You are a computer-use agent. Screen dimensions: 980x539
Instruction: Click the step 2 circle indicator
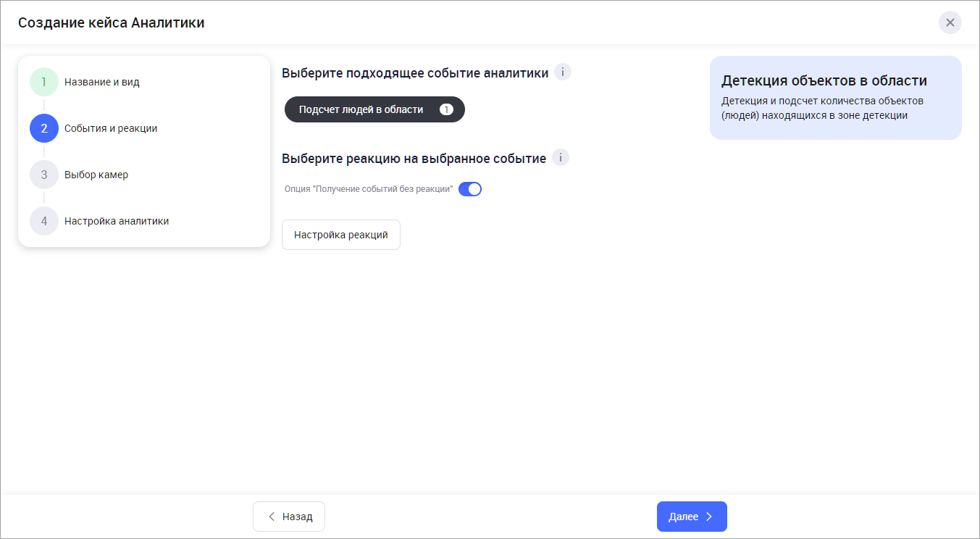coord(44,128)
